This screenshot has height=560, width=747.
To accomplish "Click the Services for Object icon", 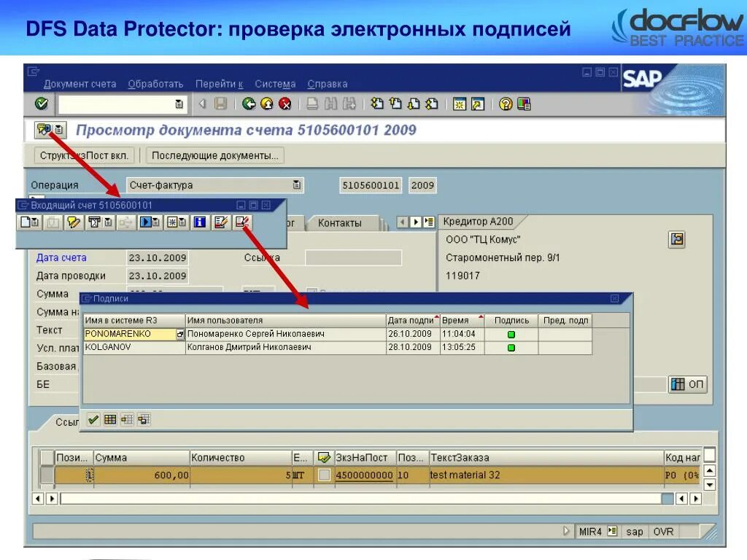I will (44, 130).
